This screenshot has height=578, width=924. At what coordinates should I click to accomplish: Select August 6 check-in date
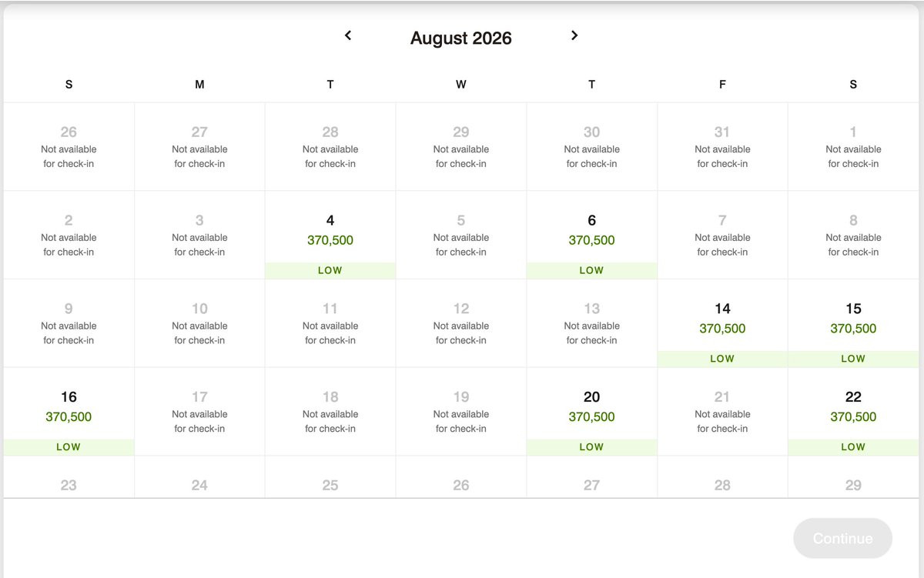tap(591, 235)
